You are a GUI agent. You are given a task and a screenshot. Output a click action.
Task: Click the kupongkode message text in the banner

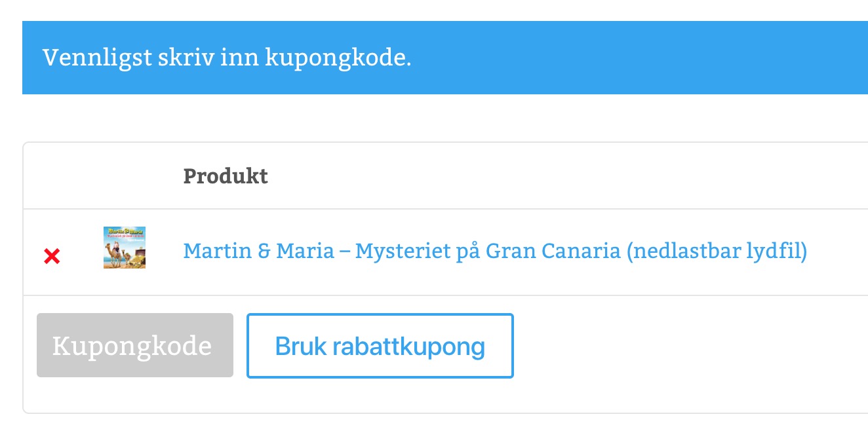pyautogui.click(x=227, y=58)
